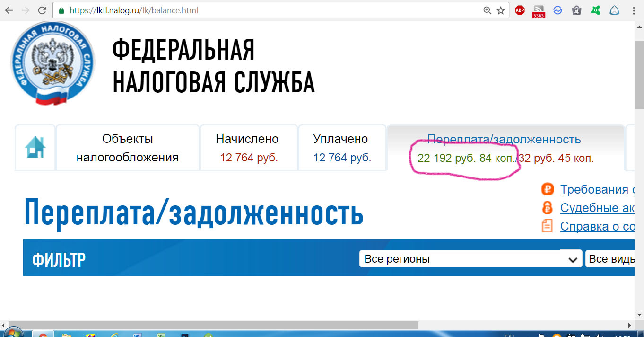This screenshot has height=337, width=644.
Task: Expand the Все регионы filter dropdown
Action: (x=470, y=259)
